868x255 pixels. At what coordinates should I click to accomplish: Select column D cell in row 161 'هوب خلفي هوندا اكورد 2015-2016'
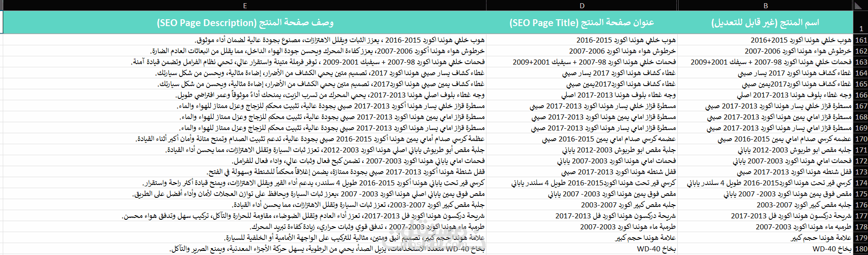(582, 40)
